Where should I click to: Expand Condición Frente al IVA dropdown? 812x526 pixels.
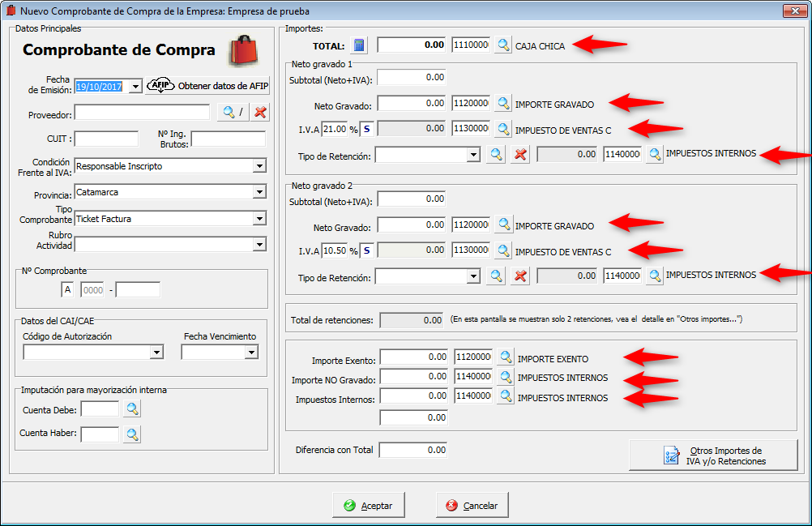[259, 166]
